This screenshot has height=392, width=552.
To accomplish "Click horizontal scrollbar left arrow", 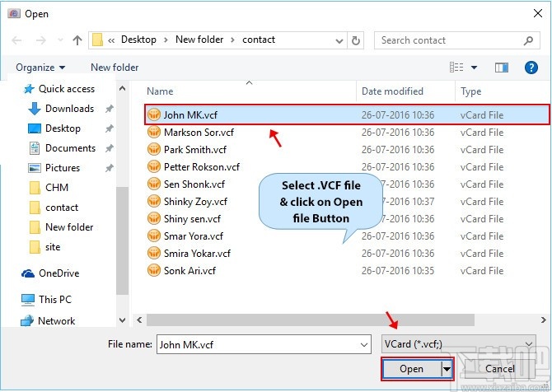I will (x=139, y=320).
